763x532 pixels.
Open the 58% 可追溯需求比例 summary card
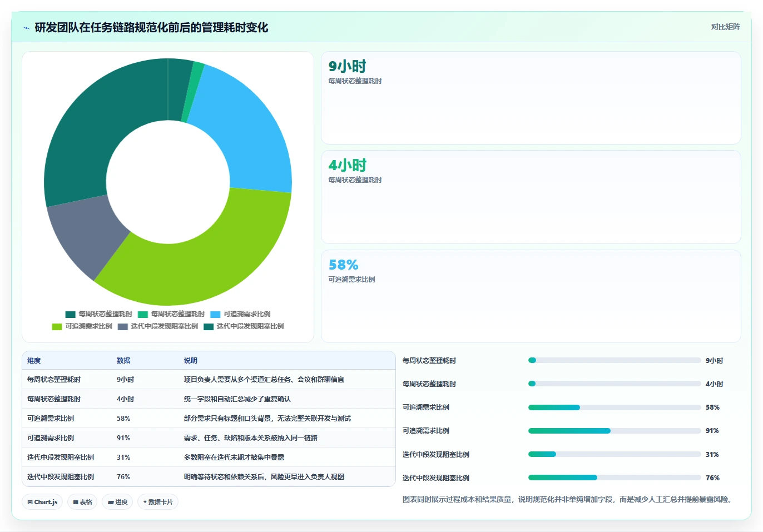tap(531, 296)
